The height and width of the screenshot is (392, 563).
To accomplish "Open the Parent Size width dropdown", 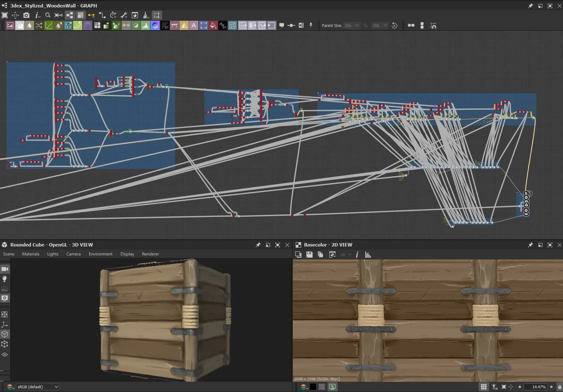I will click(x=352, y=25).
